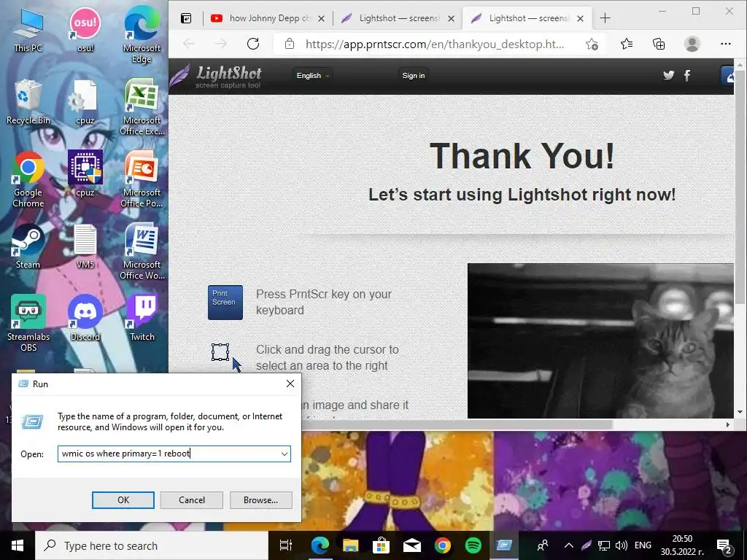Open the Windows Start menu
This screenshot has height=560, width=747.
[x=18, y=545]
